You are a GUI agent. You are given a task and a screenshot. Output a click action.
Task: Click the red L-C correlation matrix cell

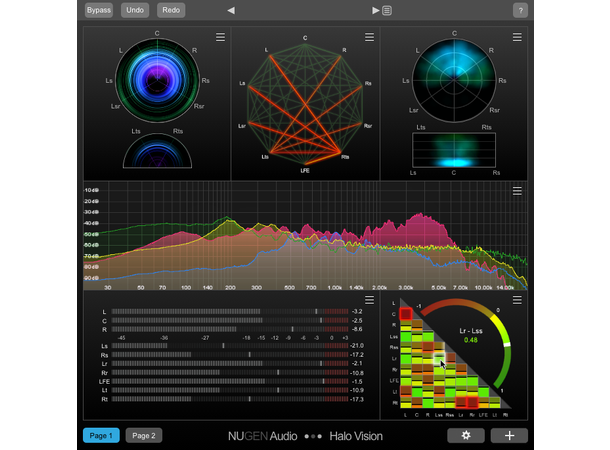(x=406, y=313)
